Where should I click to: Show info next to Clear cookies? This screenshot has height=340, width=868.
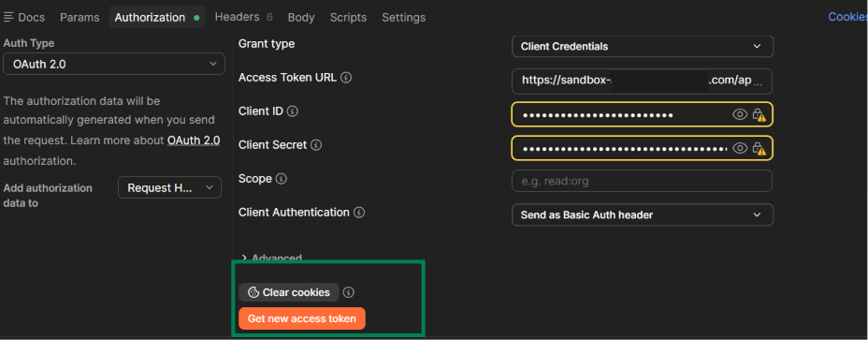click(349, 291)
